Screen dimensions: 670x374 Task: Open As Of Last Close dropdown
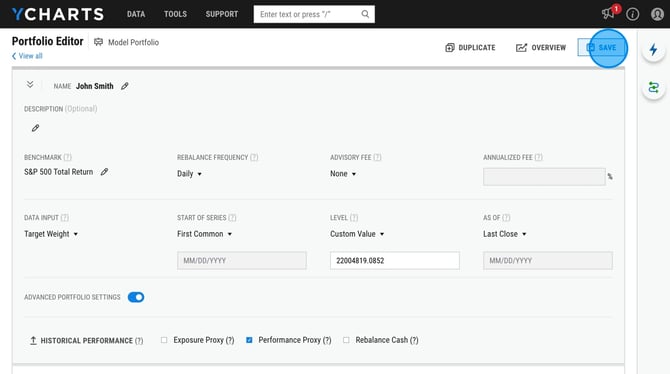click(x=505, y=234)
